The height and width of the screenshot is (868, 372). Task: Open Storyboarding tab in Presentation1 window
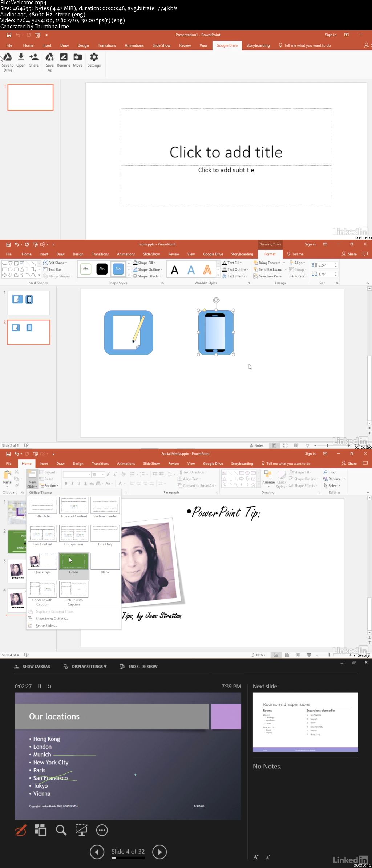click(x=258, y=45)
